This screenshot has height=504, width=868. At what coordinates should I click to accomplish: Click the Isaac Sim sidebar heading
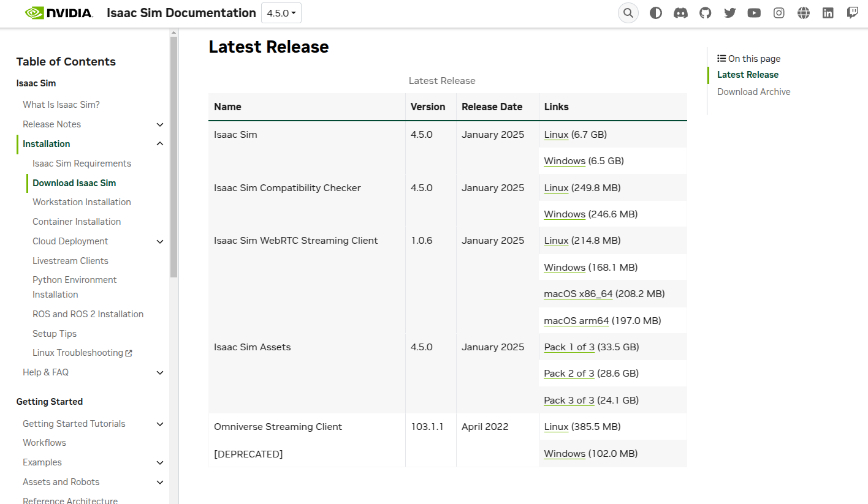(36, 83)
